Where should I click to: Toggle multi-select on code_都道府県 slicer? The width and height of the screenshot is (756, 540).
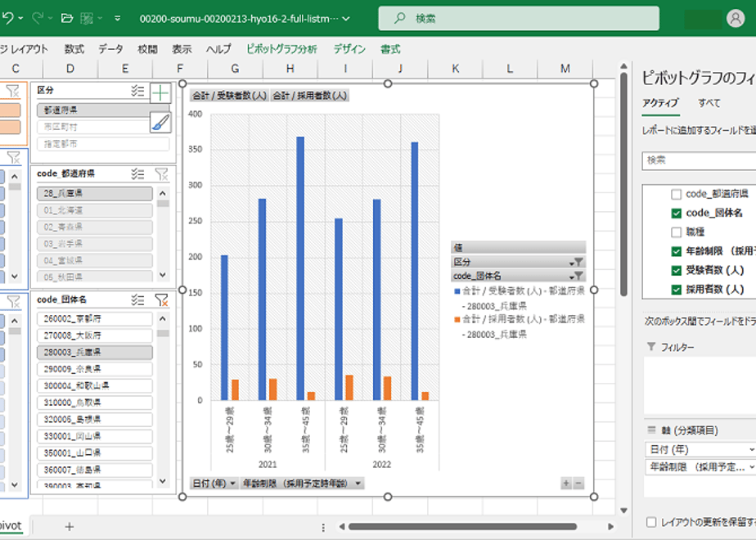point(137,173)
